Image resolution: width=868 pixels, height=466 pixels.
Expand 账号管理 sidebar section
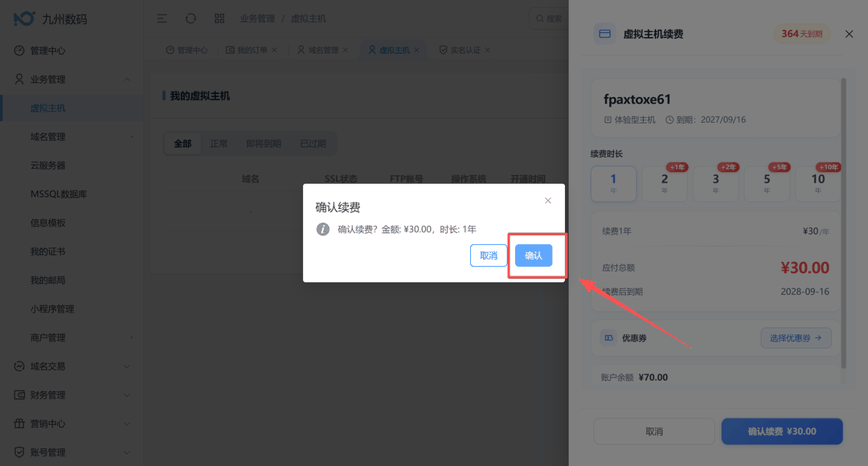tap(72, 452)
